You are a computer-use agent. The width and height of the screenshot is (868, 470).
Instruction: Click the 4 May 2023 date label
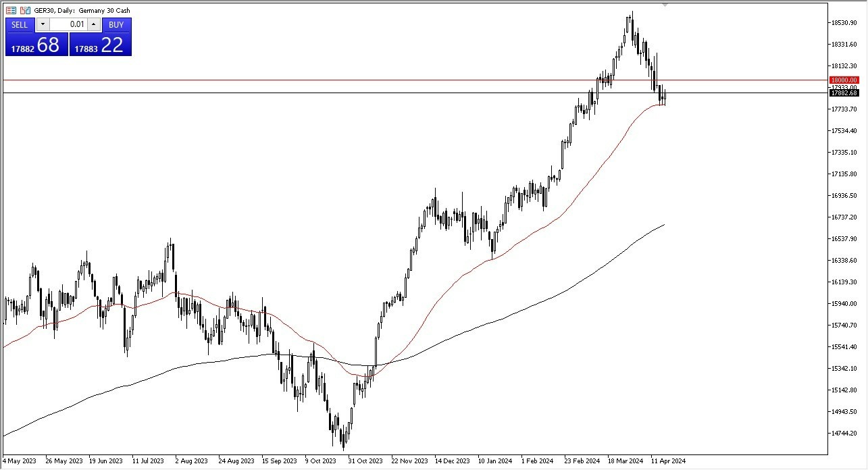coord(18,461)
